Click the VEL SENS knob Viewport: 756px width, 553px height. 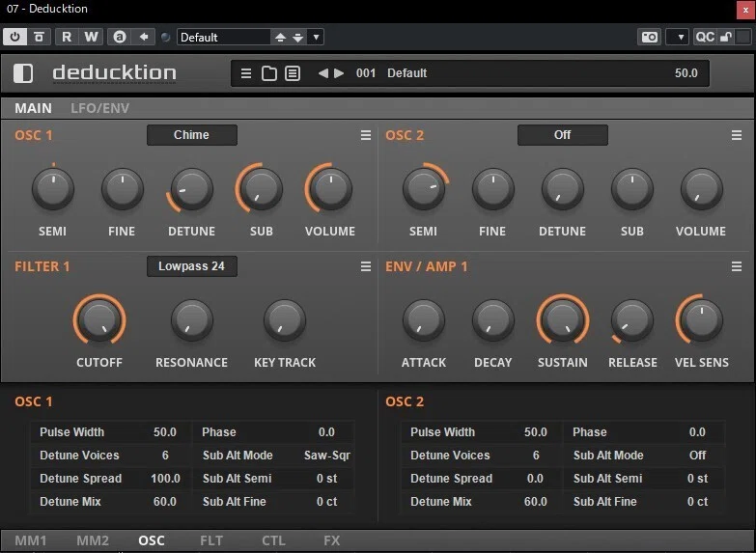(x=702, y=319)
